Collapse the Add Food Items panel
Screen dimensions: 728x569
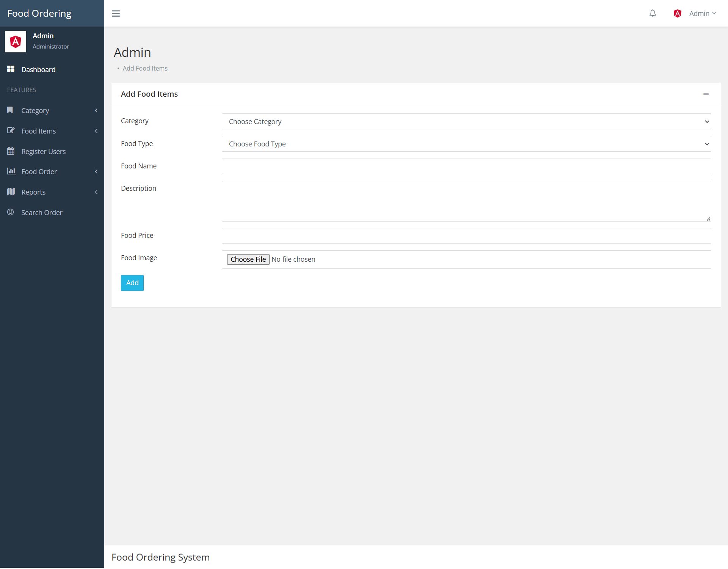(706, 94)
